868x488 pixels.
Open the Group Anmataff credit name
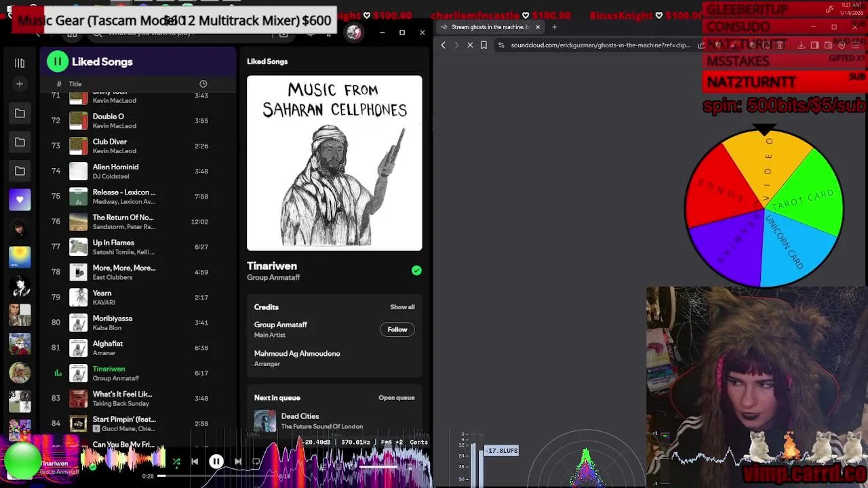point(281,325)
